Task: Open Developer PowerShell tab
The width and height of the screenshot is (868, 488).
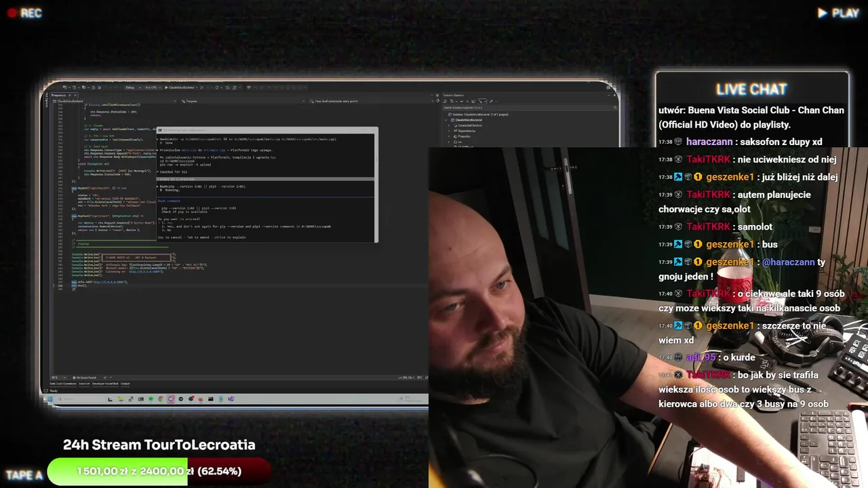Action: (105, 384)
